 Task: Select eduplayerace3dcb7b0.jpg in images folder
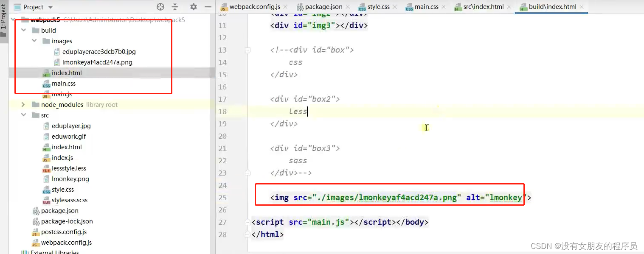(x=99, y=52)
